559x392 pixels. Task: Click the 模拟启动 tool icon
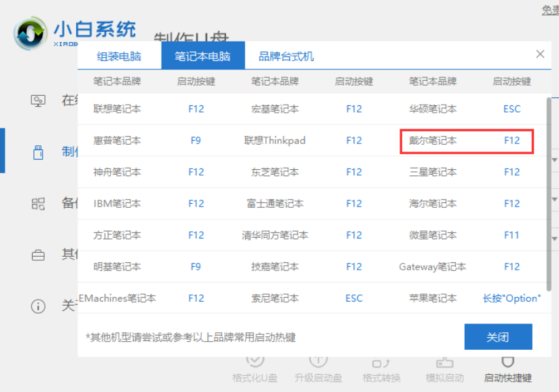click(444, 361)
